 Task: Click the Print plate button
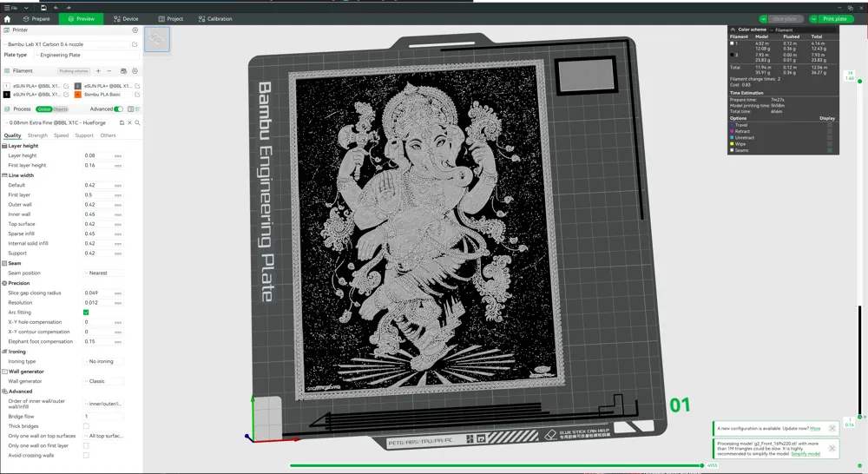point(835,19)
